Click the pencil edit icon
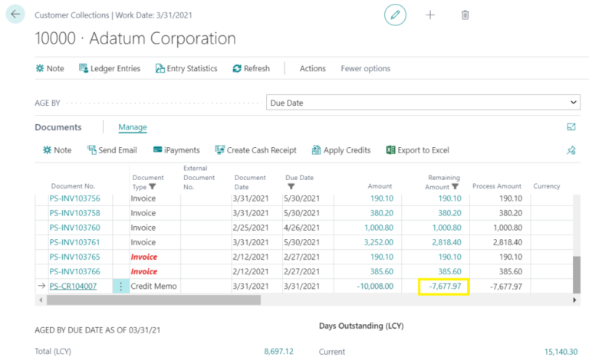This screenshot has height=364, width=589. (395, 15)
